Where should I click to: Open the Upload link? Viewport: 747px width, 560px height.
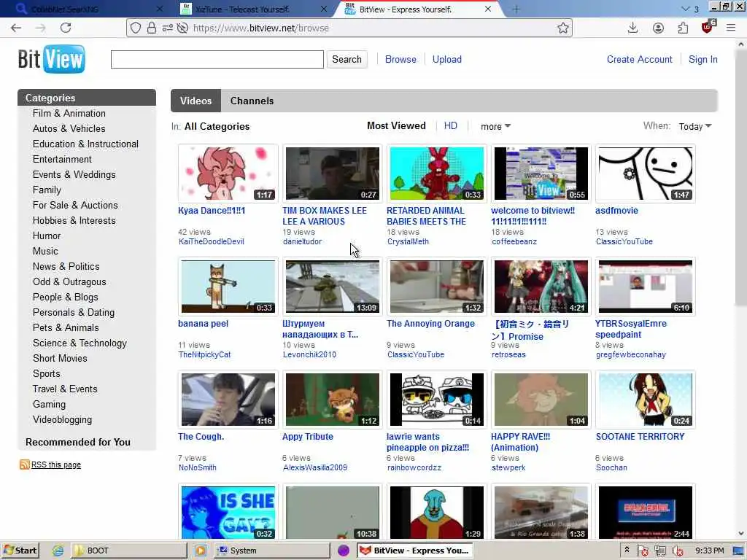(447, 59)
